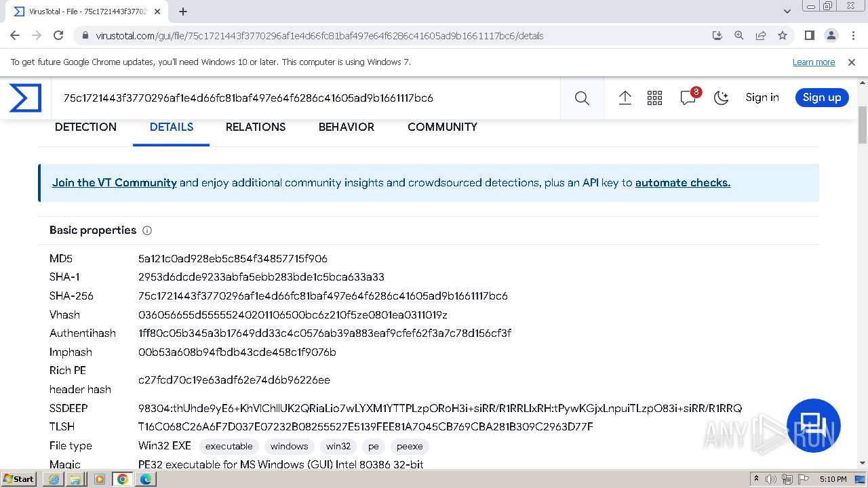Image resolution: width=868 pixels, height=488 pixels.
Task: Open media player taskbar icon
Action: [99, 479]
